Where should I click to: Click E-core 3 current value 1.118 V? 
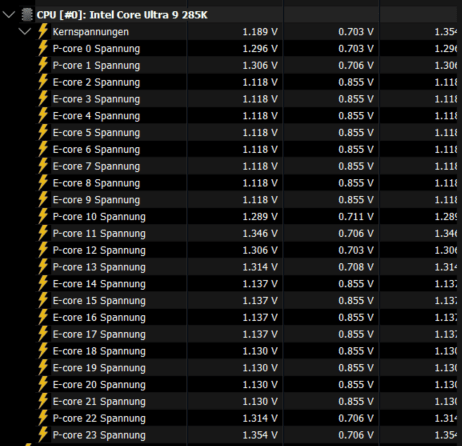(260, 99)
